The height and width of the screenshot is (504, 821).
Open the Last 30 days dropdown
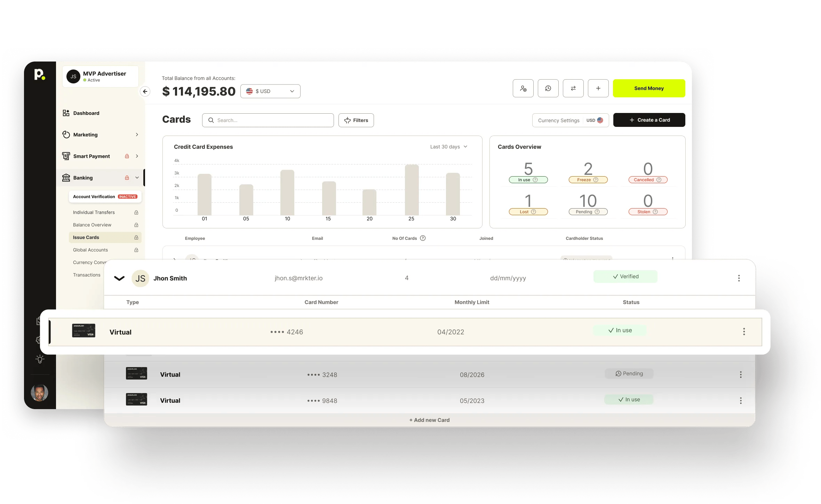(448, 146)
